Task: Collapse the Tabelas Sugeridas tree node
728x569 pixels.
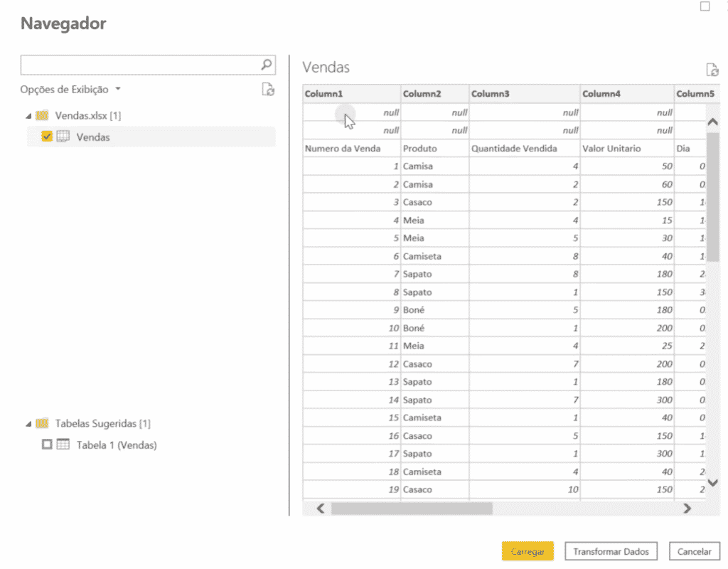Action: pyautogui.click(x=28, y=425)
